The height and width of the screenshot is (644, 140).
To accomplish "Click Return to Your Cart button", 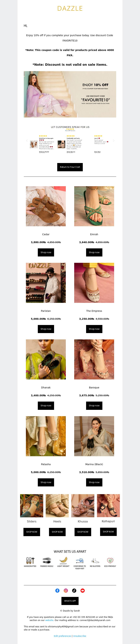I will pos(70,167).
